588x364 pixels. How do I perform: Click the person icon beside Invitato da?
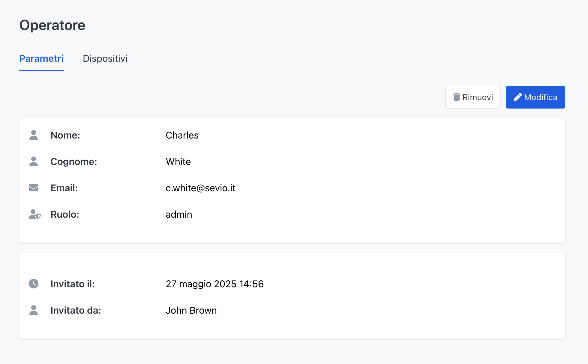coord(34,310)
